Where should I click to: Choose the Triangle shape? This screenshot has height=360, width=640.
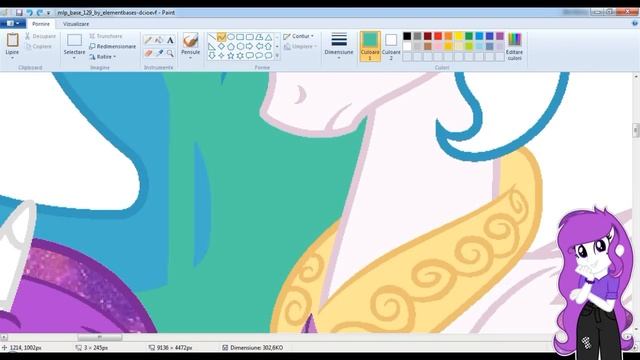pos(268,38)
